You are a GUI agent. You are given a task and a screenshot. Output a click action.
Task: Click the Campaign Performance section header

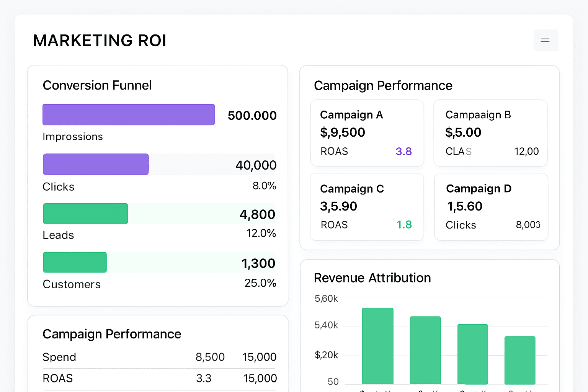pyautogui.click(x=383, y=85)
